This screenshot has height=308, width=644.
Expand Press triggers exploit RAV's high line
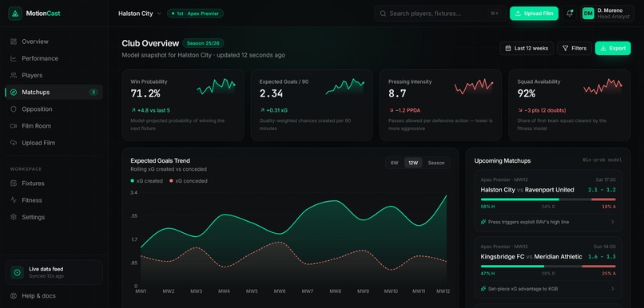(x=548, y=222)
